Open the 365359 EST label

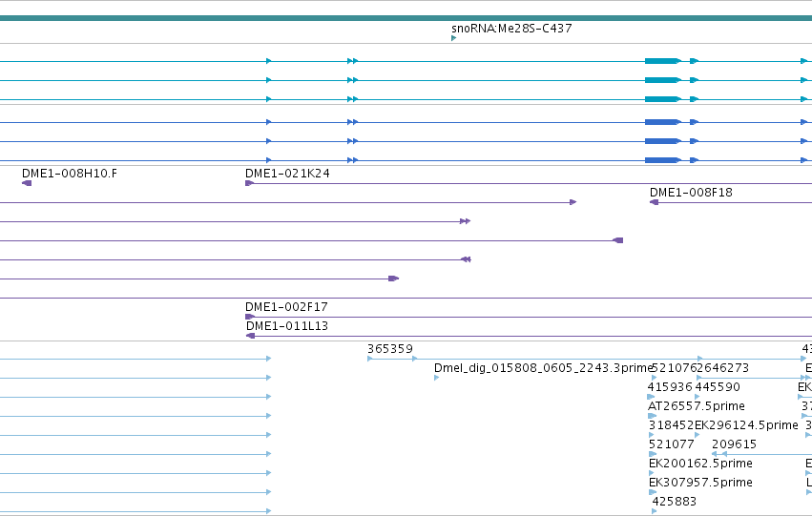(390, 349)
